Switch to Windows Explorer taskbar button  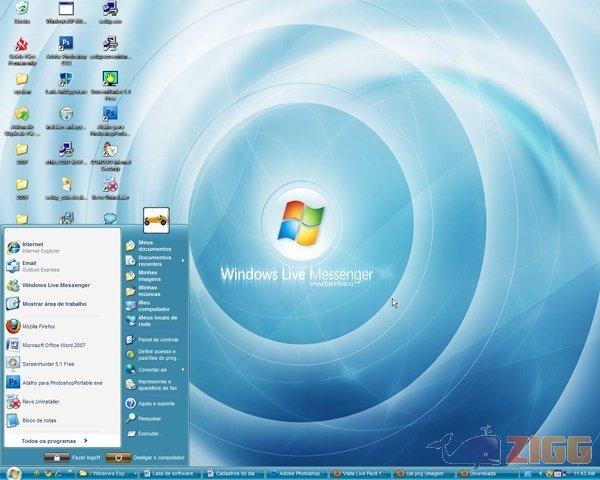click(107, 473)
